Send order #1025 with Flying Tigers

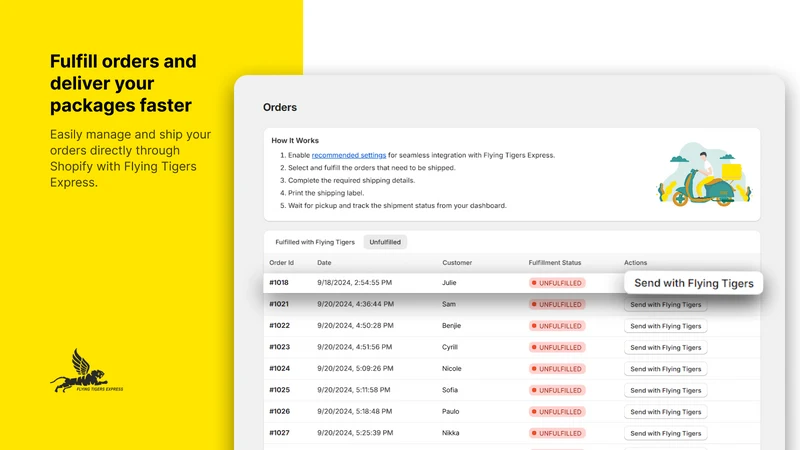pyautogui.click(x=665, y=390)
